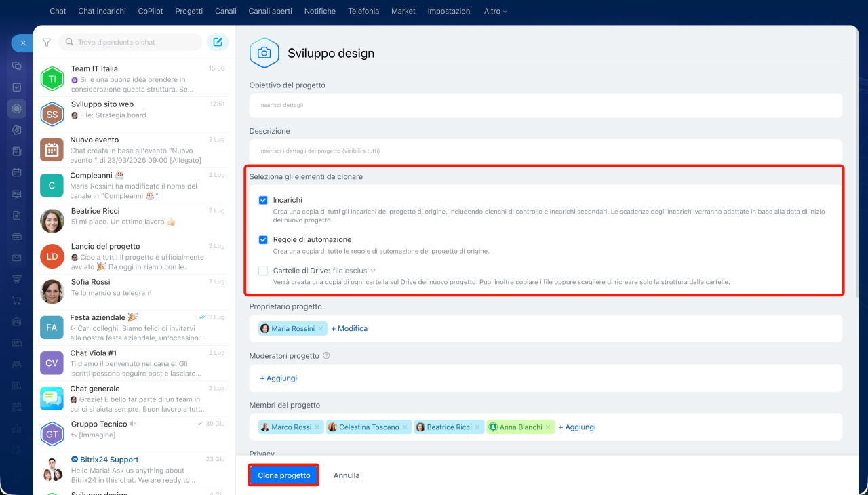Open the bar chart analytics icon in sidebar
The image size is (868, 495).
(x=17, y=428)
